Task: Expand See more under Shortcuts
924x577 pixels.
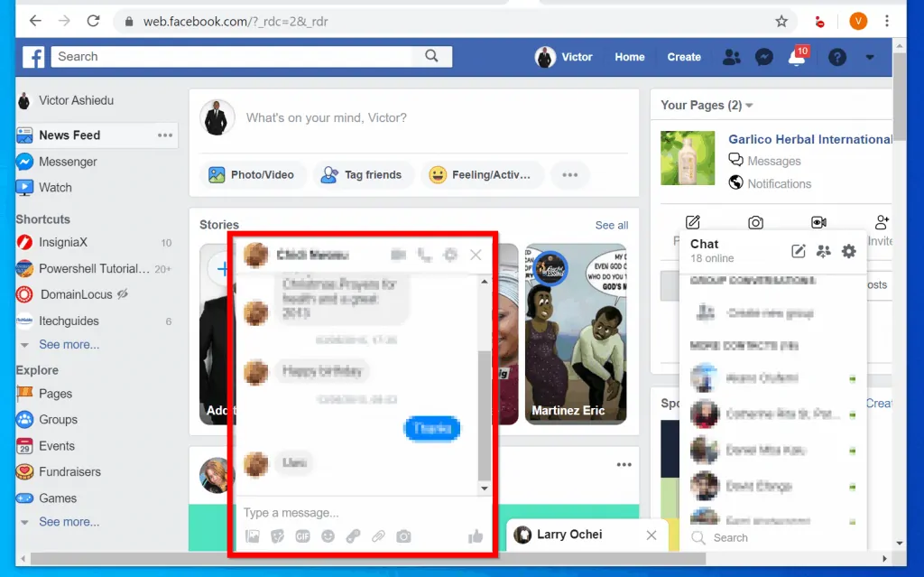Action: [x=69, y=345]
